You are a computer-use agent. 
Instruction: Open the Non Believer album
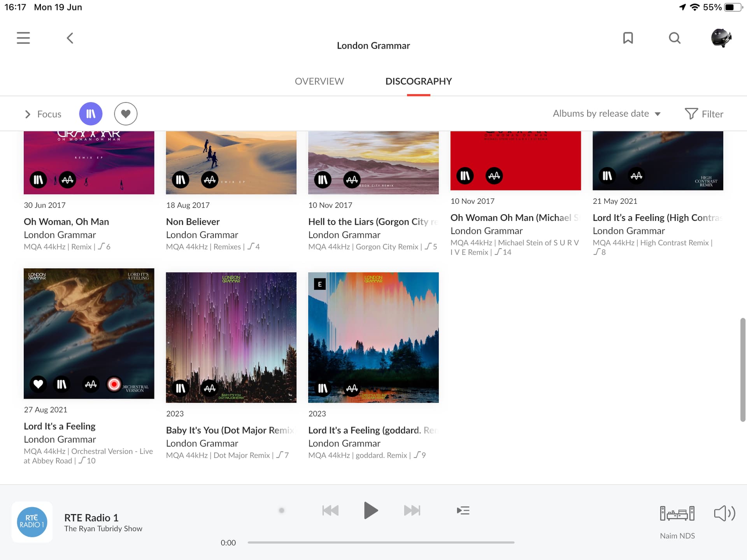coord(231,162)
